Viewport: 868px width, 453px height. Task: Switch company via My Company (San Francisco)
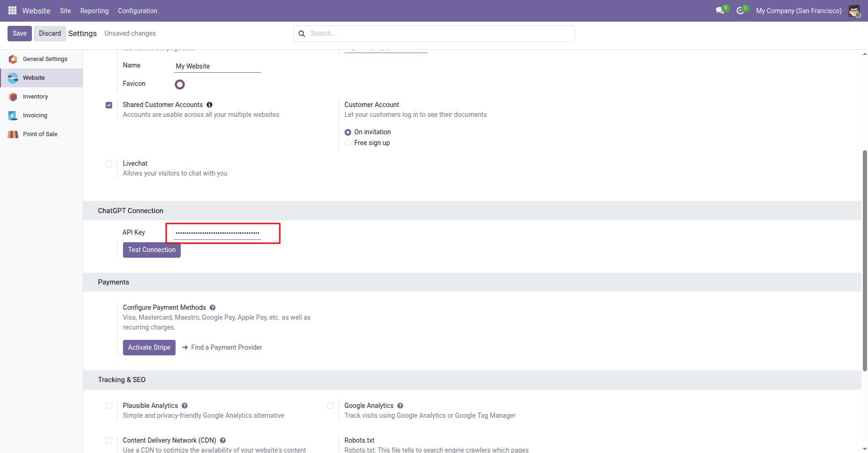(799, 11)
